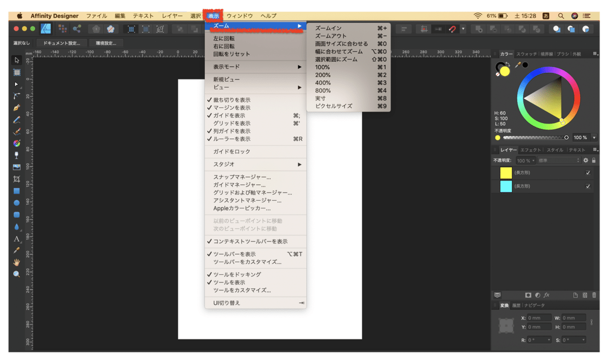Screen dimensions: 608x364
Task: Open layer blend mode 標準 dropdown
Action: (x=559, y=160)
